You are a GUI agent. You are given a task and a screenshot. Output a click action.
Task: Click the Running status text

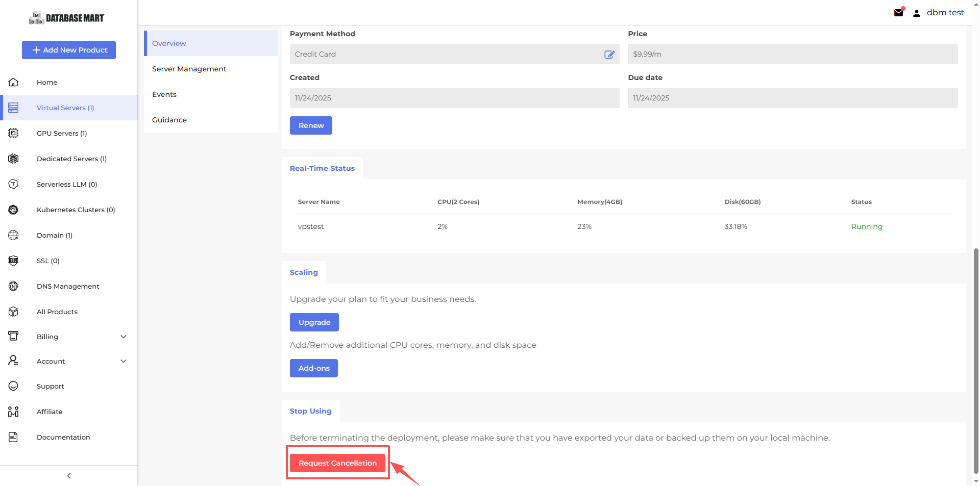[x=867, y=226]
